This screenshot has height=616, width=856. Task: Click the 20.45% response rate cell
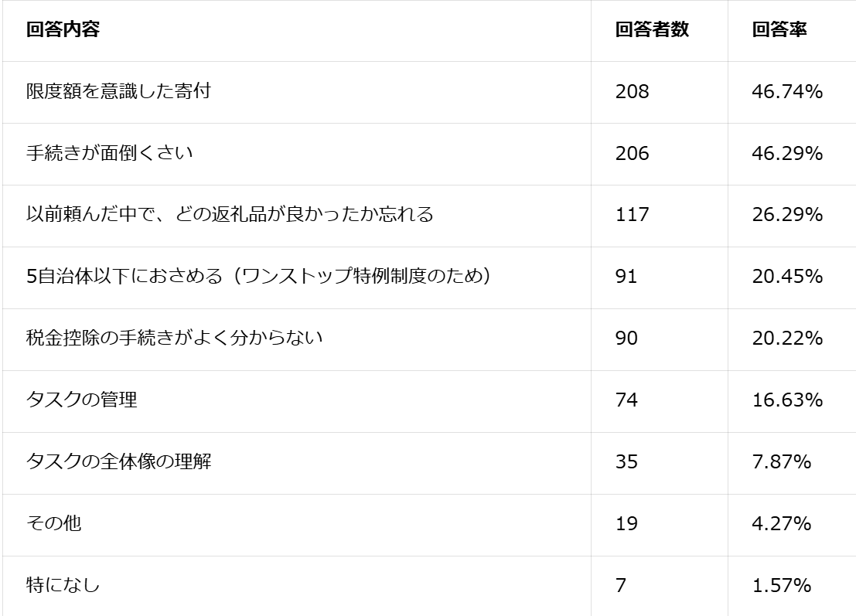click(786, 277)
